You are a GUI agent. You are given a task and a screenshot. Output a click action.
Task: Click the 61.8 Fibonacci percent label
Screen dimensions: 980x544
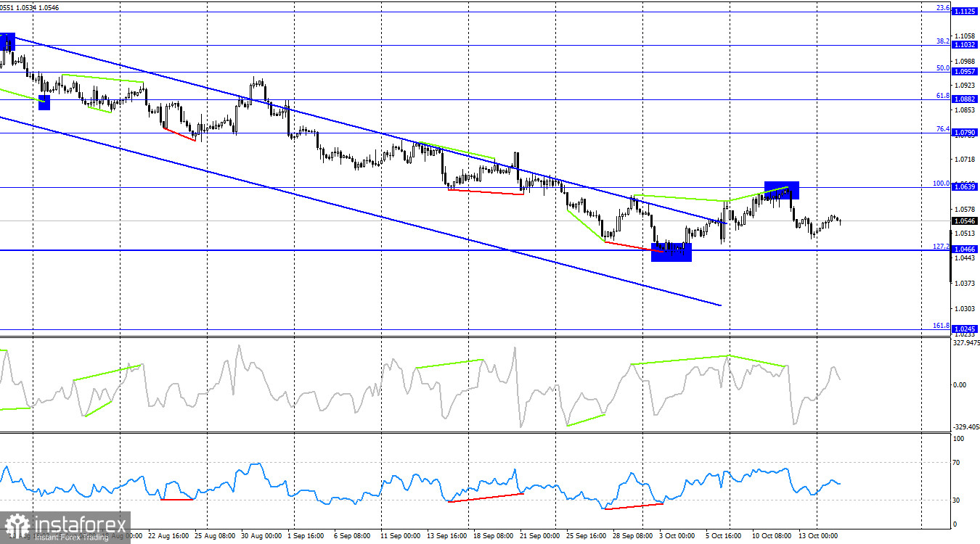pos(942,96)
